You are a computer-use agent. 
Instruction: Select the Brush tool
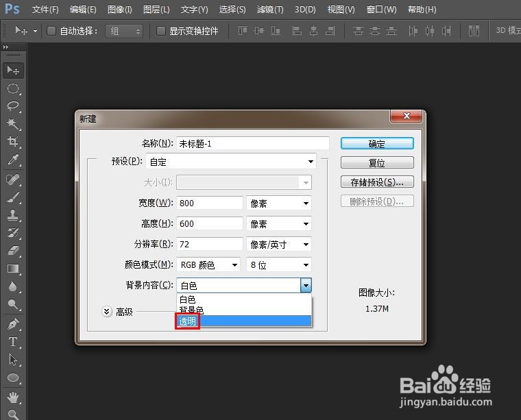pyautogui.click(x=13, y=198)
